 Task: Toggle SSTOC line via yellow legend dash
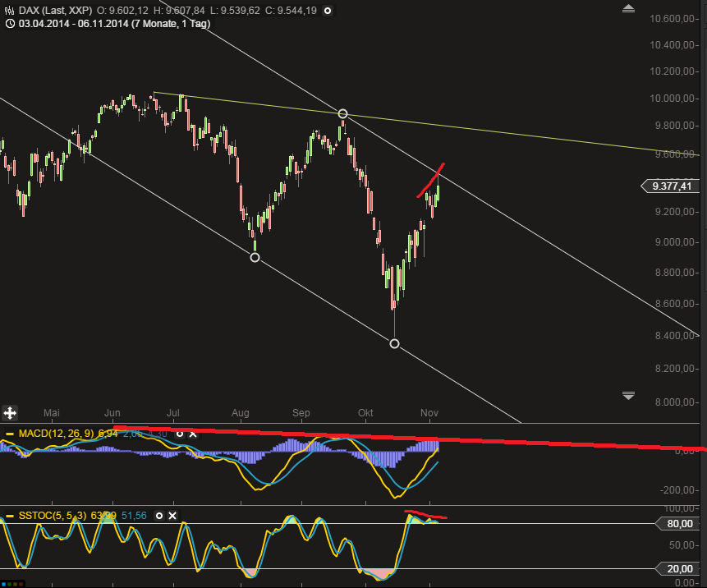8,516
